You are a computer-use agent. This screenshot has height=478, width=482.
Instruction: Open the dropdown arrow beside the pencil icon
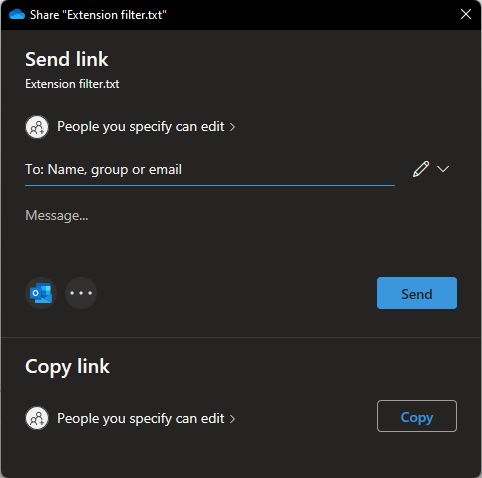tap(443, 169)
